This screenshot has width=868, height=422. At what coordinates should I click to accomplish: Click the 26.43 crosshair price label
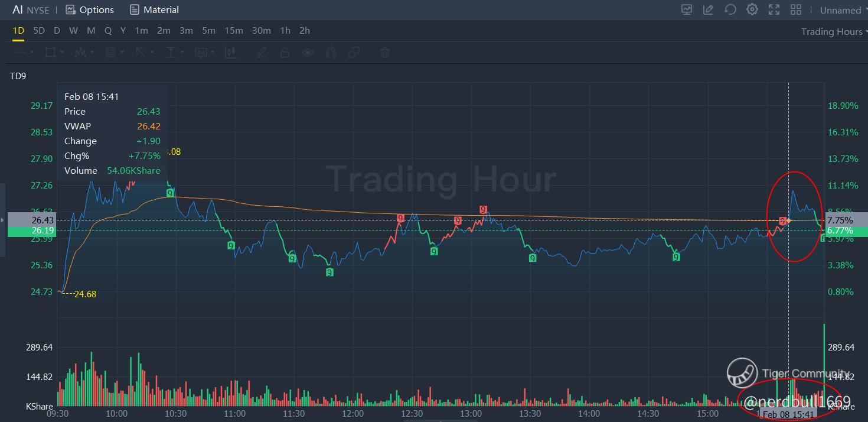point(31,220)
